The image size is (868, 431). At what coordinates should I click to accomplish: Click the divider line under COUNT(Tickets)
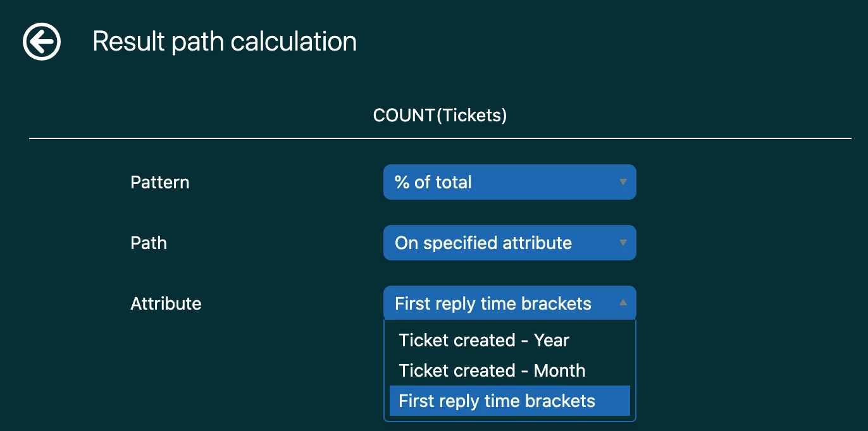[440, 138]
